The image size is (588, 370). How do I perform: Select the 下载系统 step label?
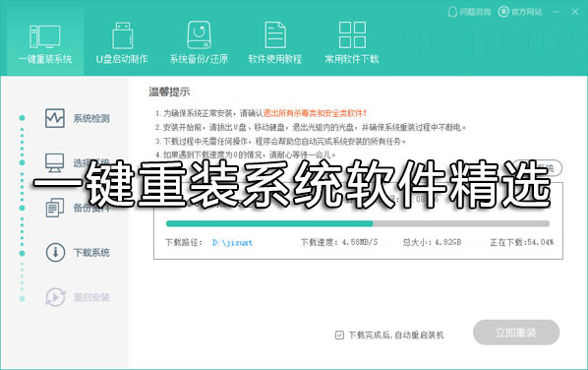coord(91,253)
